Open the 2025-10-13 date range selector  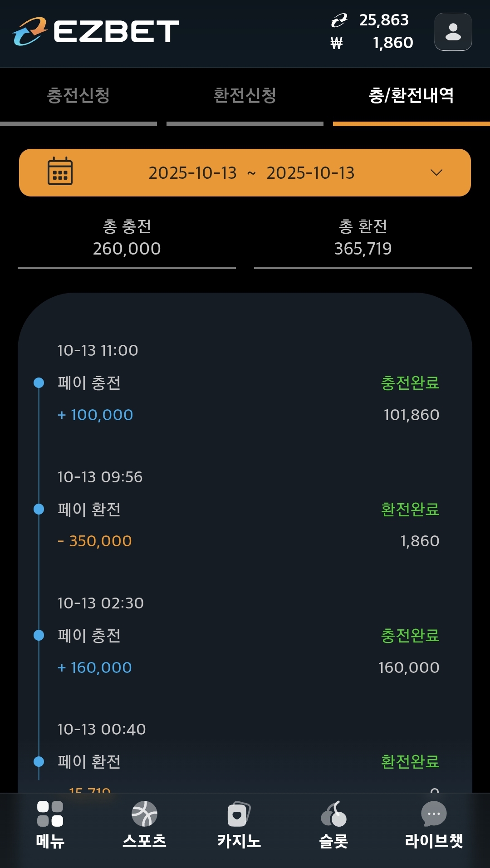pos(251,173)
